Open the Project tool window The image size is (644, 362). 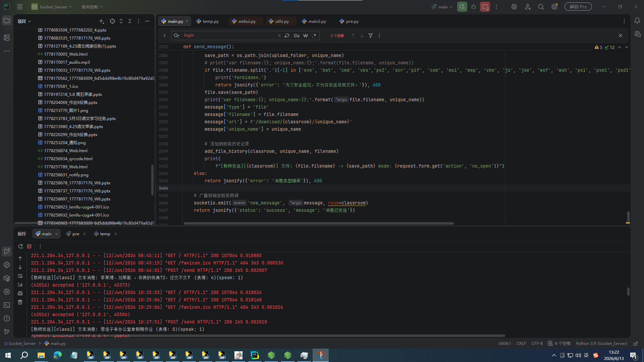7,21
